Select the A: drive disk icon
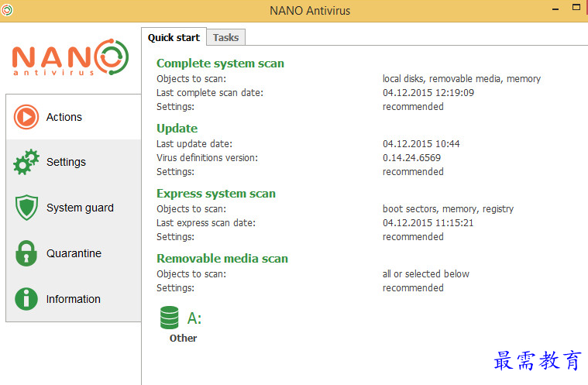The width and height of the screenshot is (588, 385). coord(170,318)
